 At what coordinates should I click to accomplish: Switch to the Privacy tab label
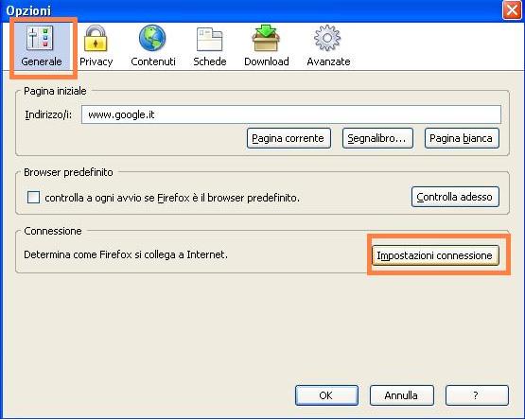[96, 62]
